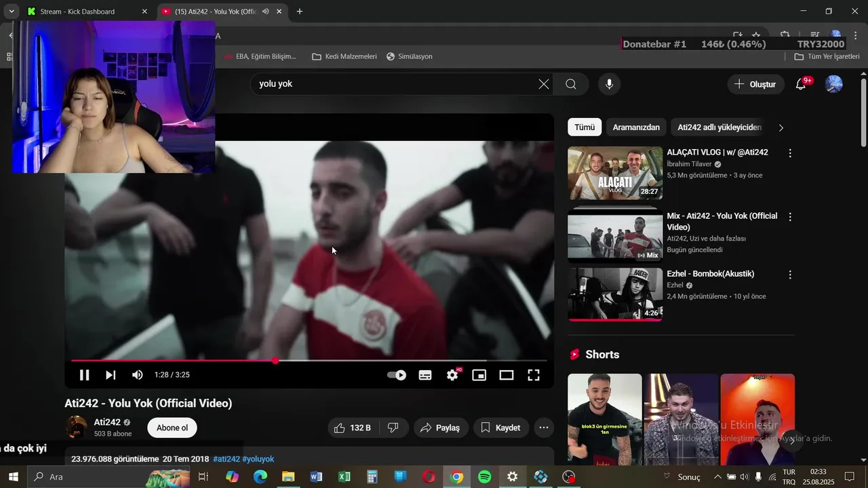Open the video player settings gear
Viewport: 868px width, 488px height.
[x=452, y=375]
